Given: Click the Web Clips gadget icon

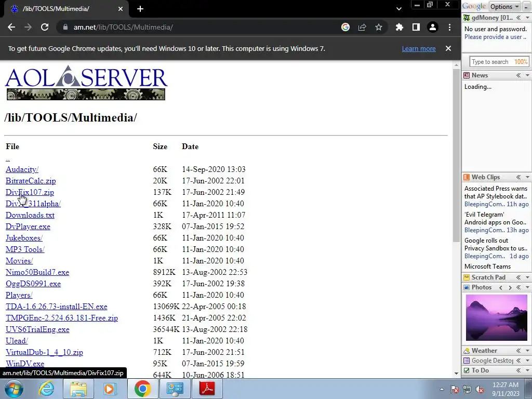Looking at the screenshot, I should 467,177.
